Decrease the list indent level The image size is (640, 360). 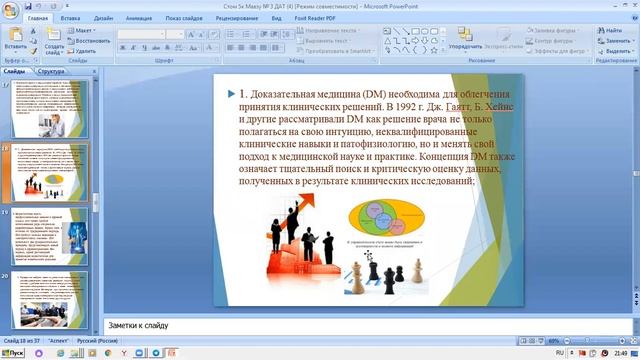(264, 34)
